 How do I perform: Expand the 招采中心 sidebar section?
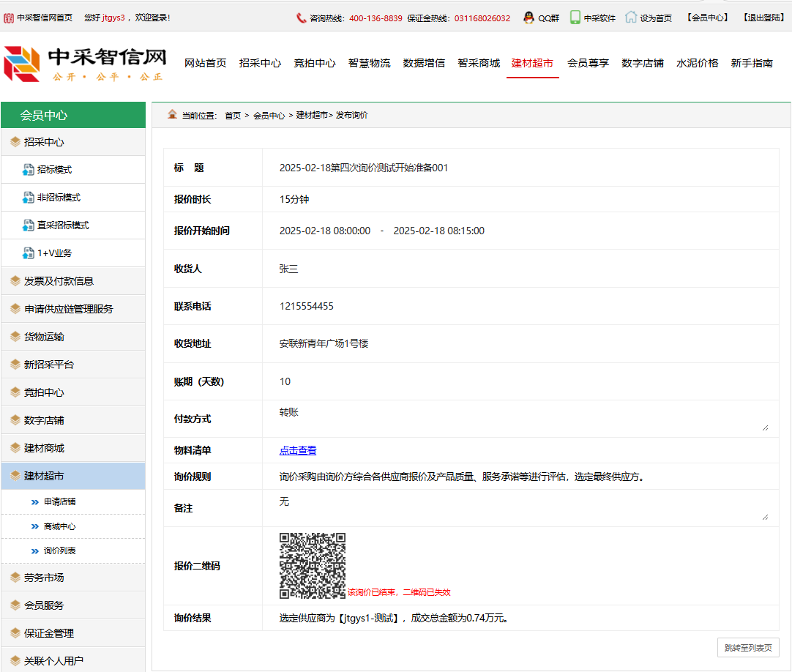(73, 142)
